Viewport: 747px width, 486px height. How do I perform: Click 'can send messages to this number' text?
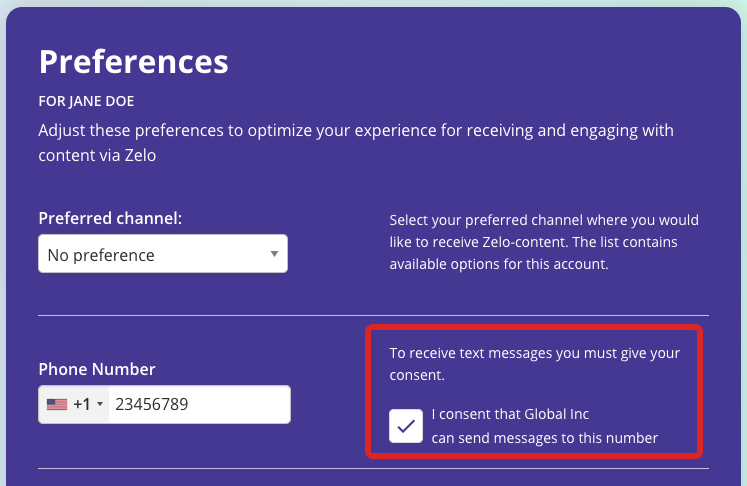pos(545,438)
